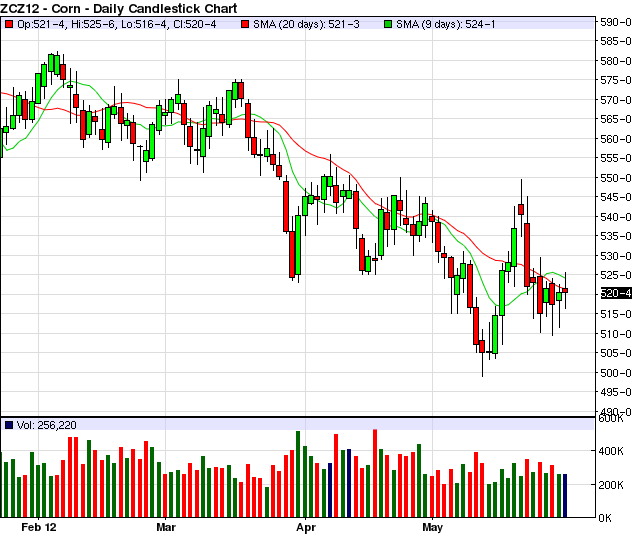
Task: Click the May candlestick with the low near 500-0
Action: [x=482, y=346]
